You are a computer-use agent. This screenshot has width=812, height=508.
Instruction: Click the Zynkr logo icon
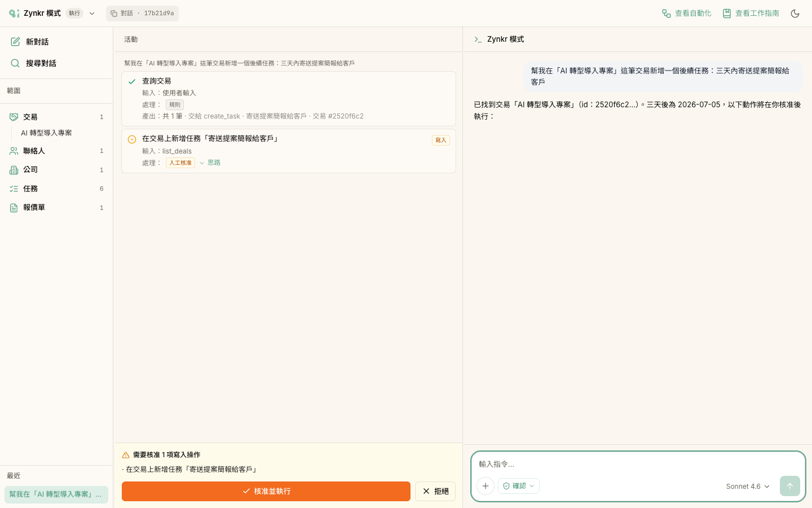tap(14, 13)
